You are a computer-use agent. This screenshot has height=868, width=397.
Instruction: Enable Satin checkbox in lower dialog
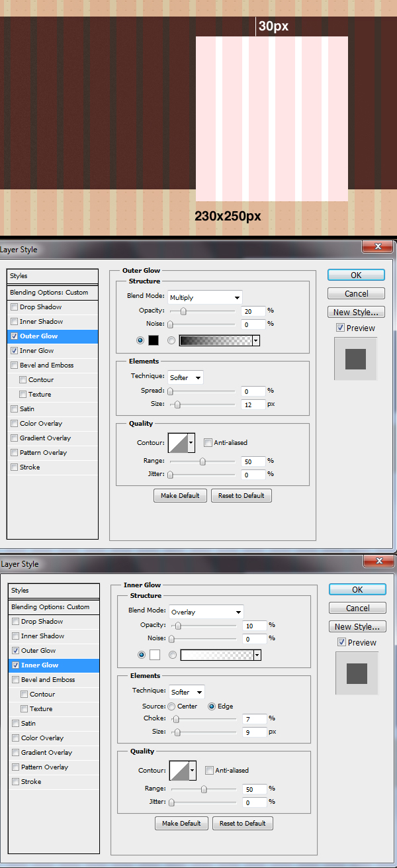(x=16, y=724)
